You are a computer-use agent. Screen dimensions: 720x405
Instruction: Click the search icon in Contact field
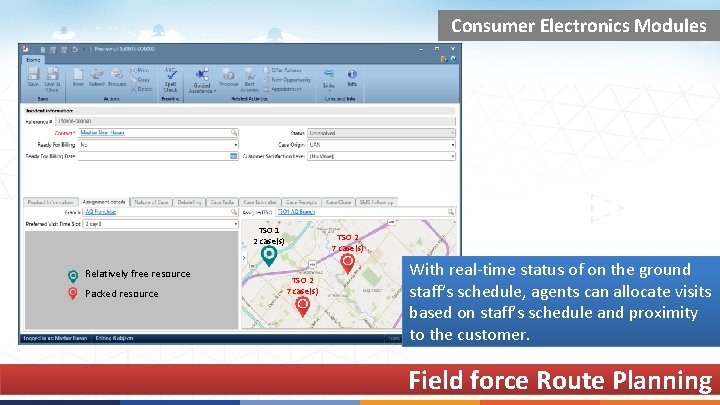point(234,133)
